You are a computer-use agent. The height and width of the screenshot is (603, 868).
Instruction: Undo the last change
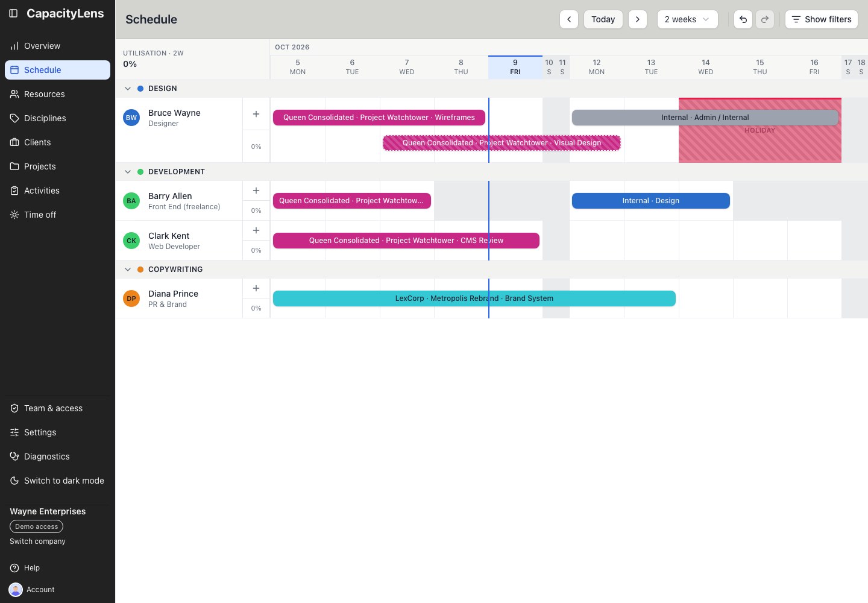pyautogui.click(x=743, y=19)
